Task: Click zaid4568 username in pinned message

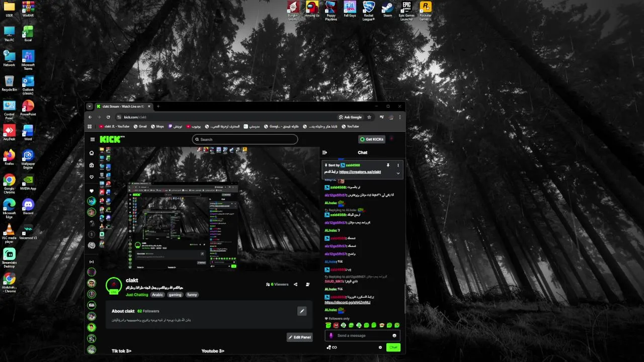Action: click(353, 165)
